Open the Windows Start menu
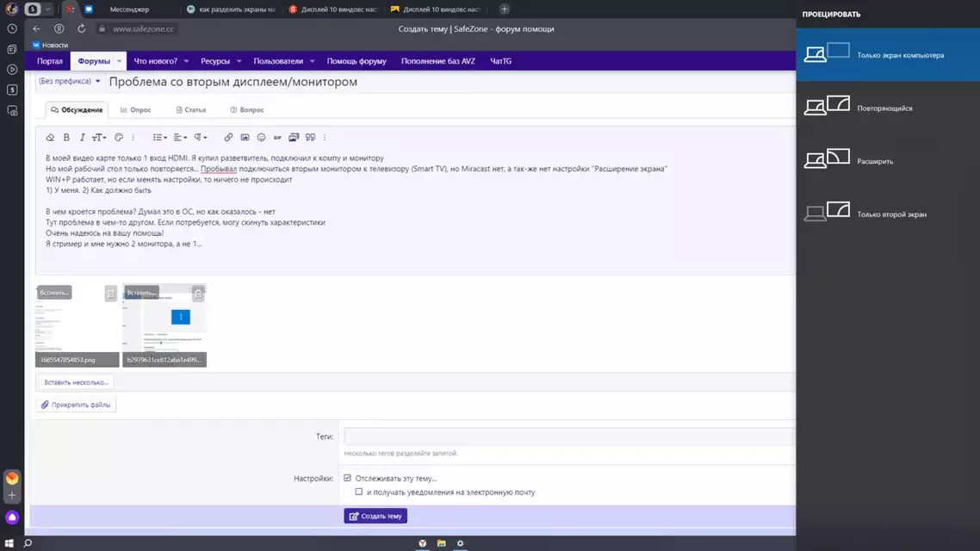Image resolution: width=980 pixels, height=551 pixels. [9, 543]
